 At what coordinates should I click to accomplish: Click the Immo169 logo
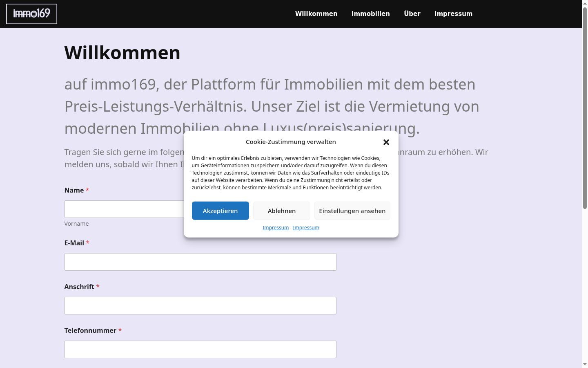[31, 14]
